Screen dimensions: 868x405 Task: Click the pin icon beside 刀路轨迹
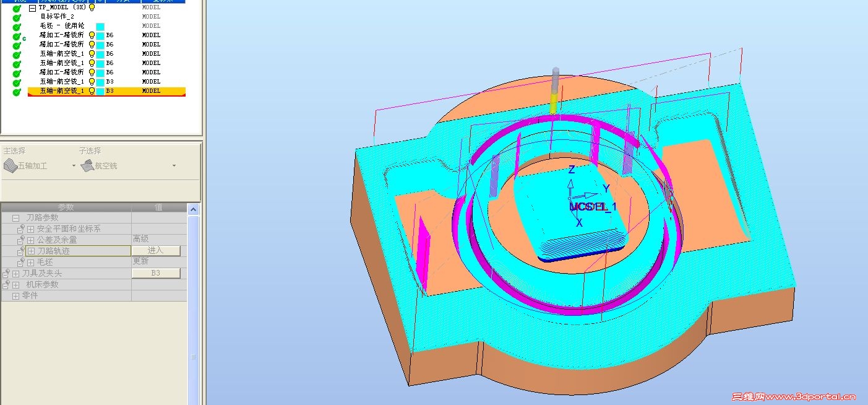point(22,251)
